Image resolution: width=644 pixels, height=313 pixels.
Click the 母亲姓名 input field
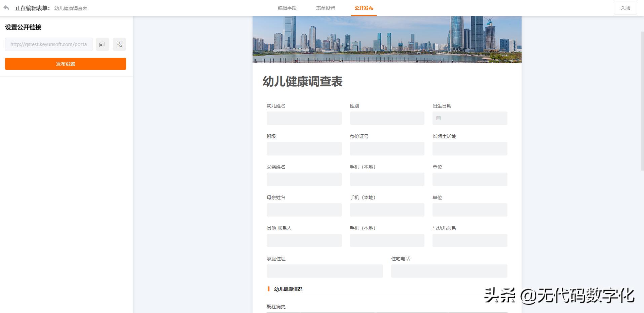coord(304,210)
